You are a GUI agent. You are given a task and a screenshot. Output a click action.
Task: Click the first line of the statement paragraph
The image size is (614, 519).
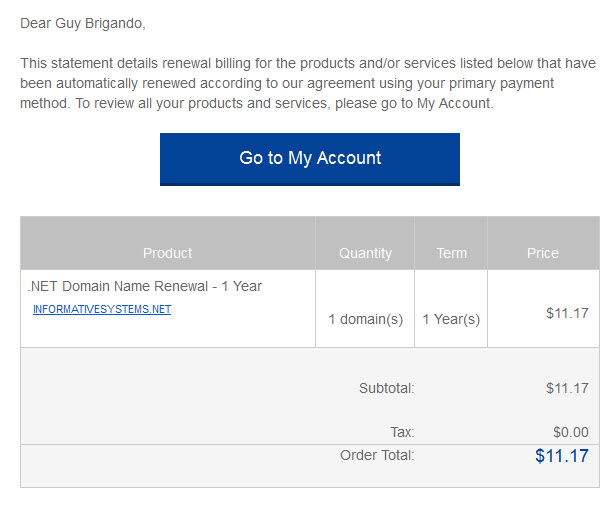[x=308, y=63]
